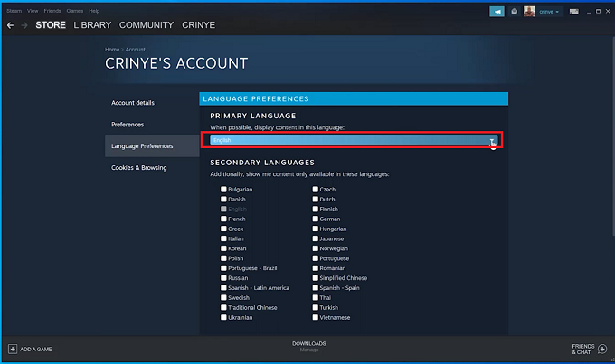Viewport: 615px width, 364px height.
Task: Check the Portuguese language box
Action: [316, 258]
